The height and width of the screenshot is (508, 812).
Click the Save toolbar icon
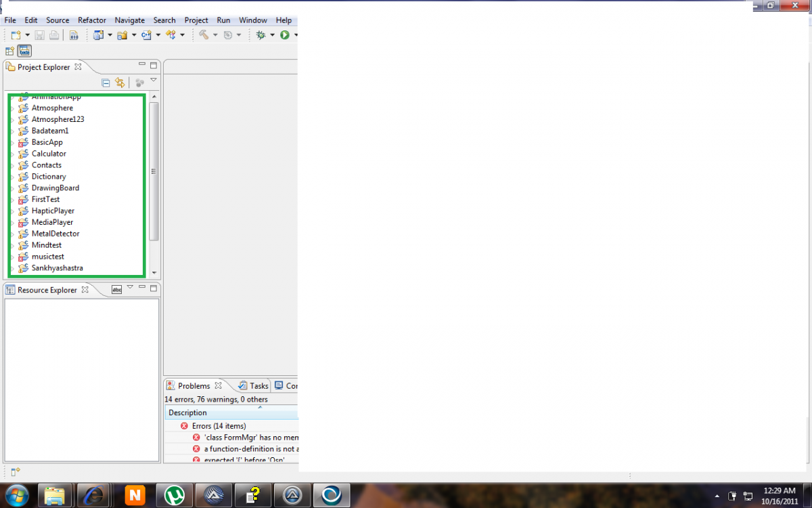[x=40, y=35]
